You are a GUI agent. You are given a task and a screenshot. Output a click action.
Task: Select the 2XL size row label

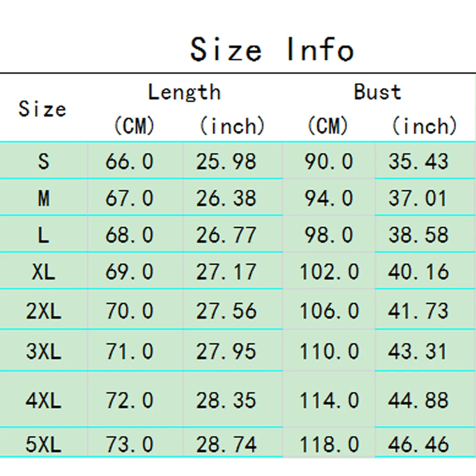[43, 311]
